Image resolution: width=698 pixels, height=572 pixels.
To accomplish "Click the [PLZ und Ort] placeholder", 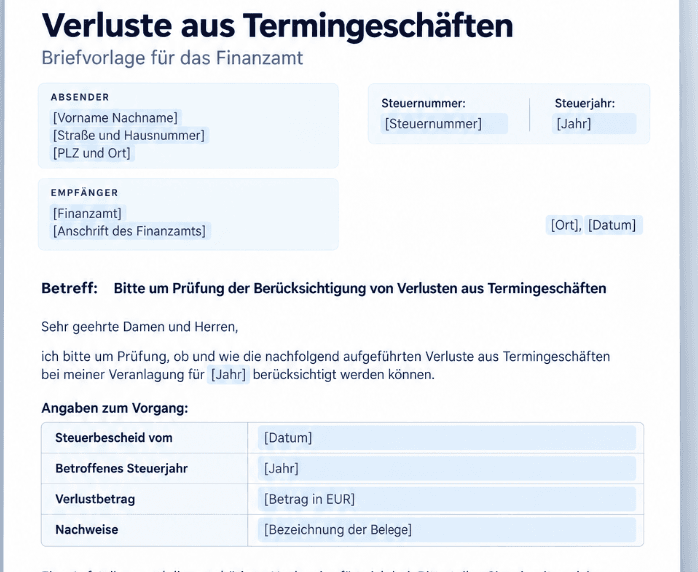I will pyautogui.click(x=92, y=153).
